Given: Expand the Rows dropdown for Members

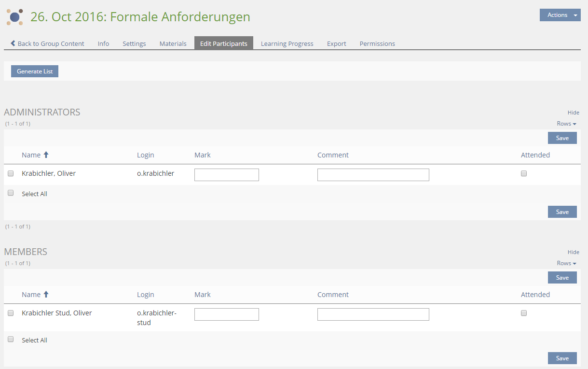Looking at the screenshot, I should coord(566,263).
